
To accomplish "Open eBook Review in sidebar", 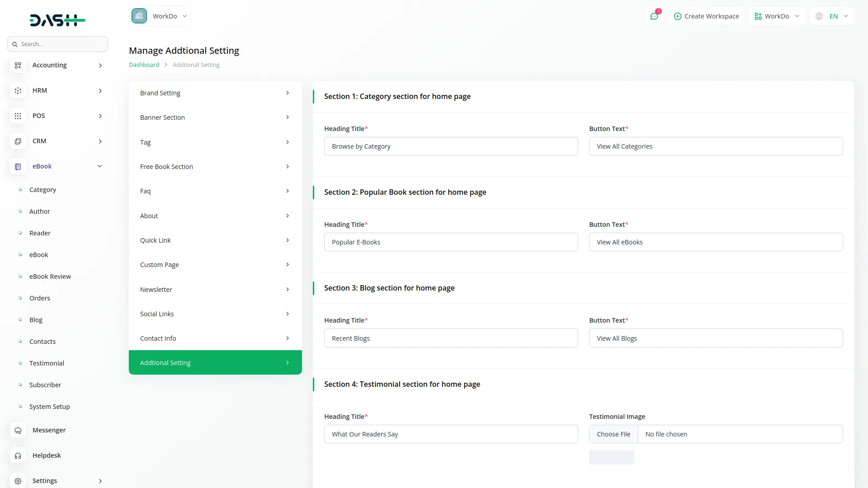I will pos(50,277).
